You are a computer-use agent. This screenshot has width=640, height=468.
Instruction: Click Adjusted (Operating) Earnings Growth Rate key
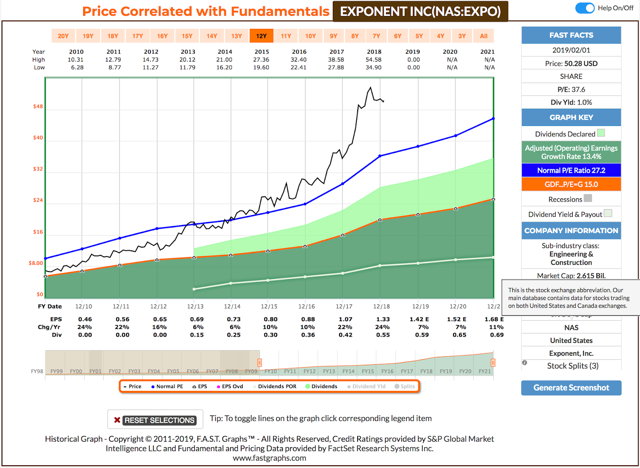[571, 152]
